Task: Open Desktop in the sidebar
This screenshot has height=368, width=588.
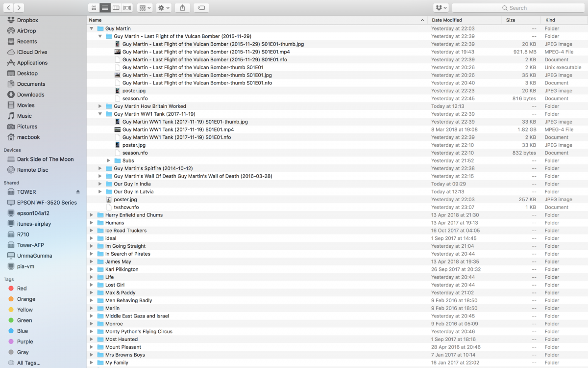Action: [x=27, y=73]
